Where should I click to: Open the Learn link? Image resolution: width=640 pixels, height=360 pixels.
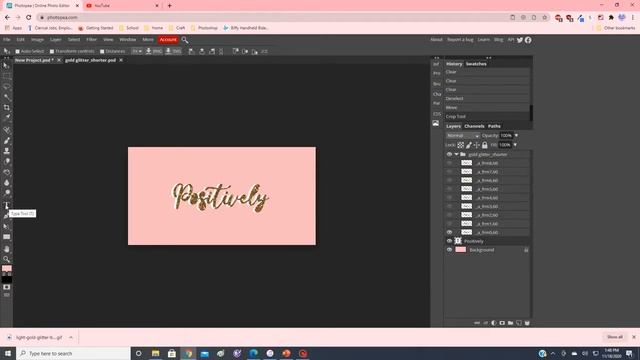483,40
